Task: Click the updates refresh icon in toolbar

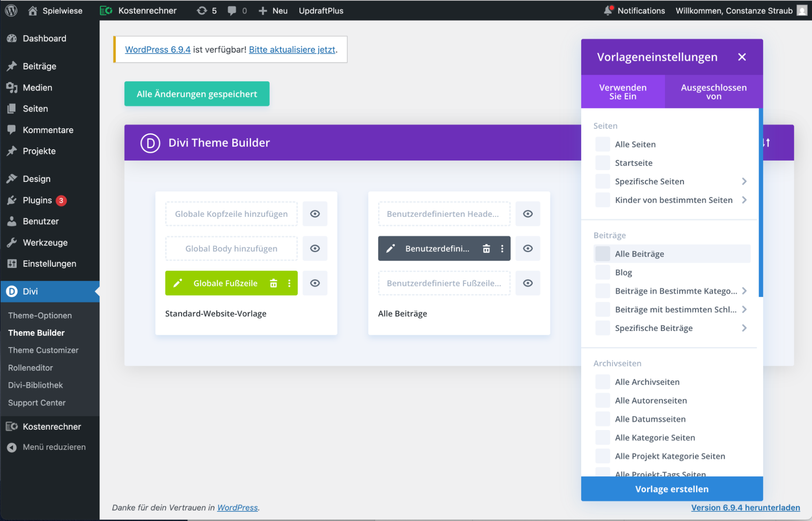Action: [202, 11]
